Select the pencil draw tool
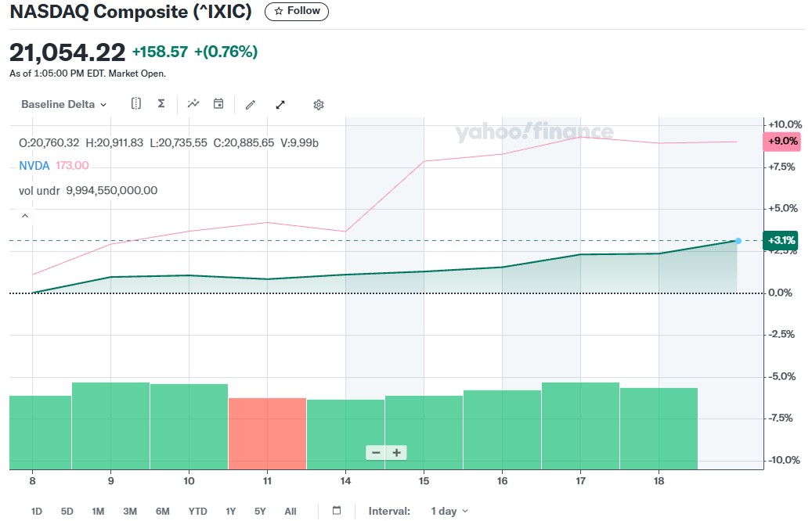812x521 pixels. 250,105
